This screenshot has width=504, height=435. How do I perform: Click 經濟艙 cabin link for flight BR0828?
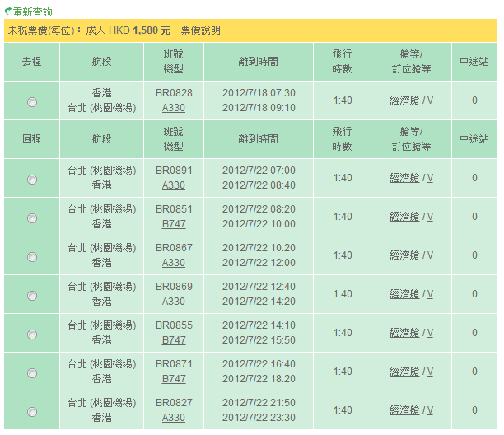point(404,101)
